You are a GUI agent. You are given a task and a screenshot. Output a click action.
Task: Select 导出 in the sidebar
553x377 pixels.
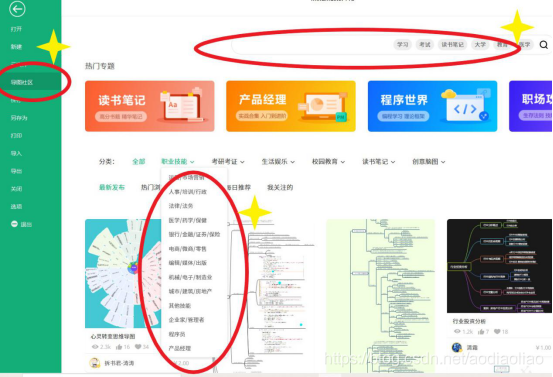[x=16, y=171]
